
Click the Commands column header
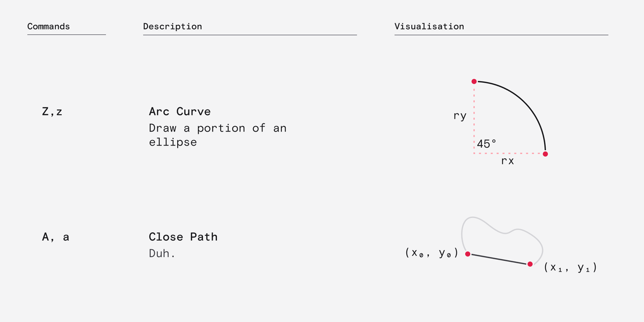coord(48,26)
